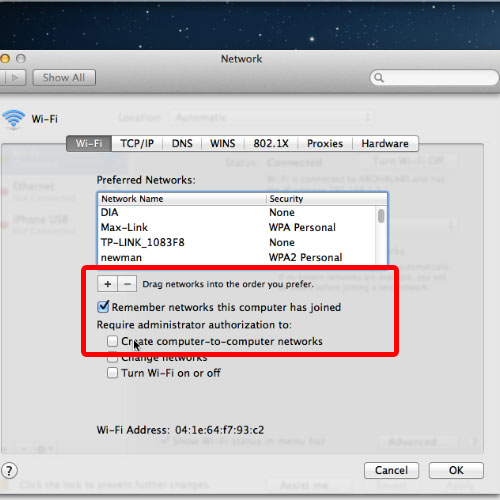Viewport: 500px width, 500px height.
Task: Click the yellow minimize window button
Action: [x=5, y=59]
